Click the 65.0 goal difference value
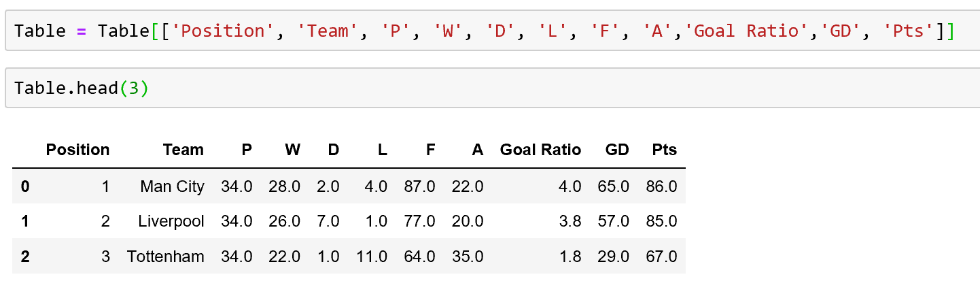Viewport: 980px width, 296px height. tap(613, 186)
